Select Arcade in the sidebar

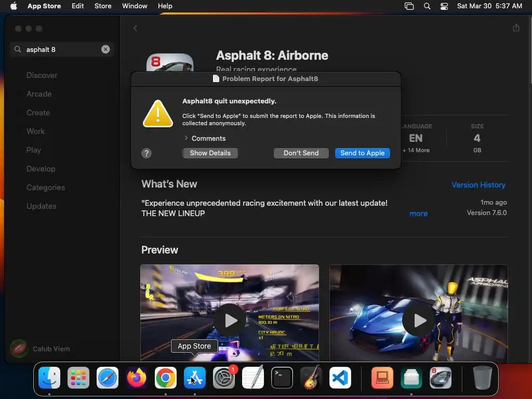click(x=39, y=94)
